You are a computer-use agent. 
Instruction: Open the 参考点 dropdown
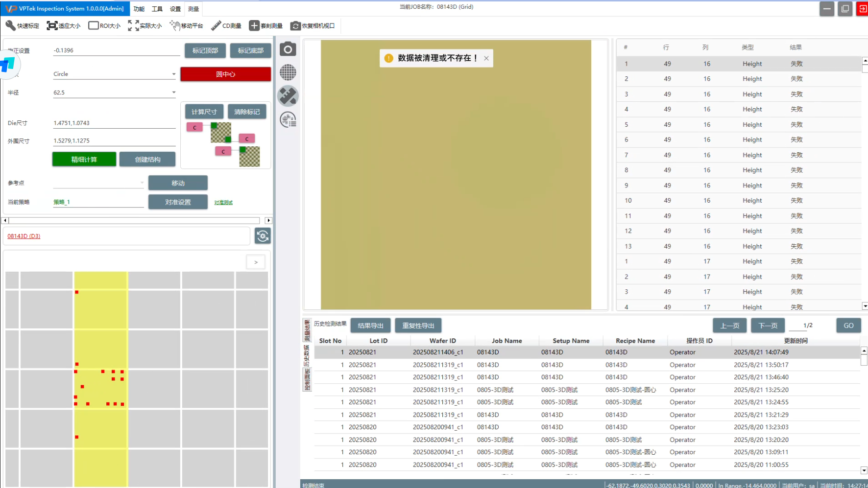tap(142, 183)
